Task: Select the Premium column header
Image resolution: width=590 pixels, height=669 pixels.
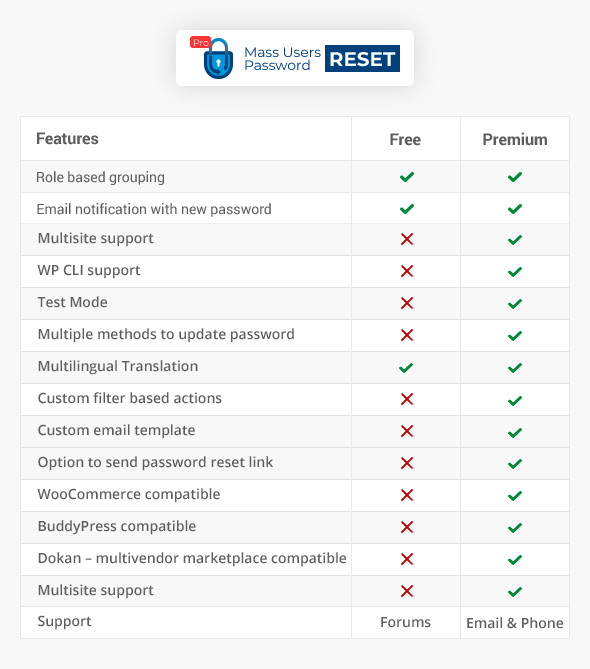Action: point(515,140)
